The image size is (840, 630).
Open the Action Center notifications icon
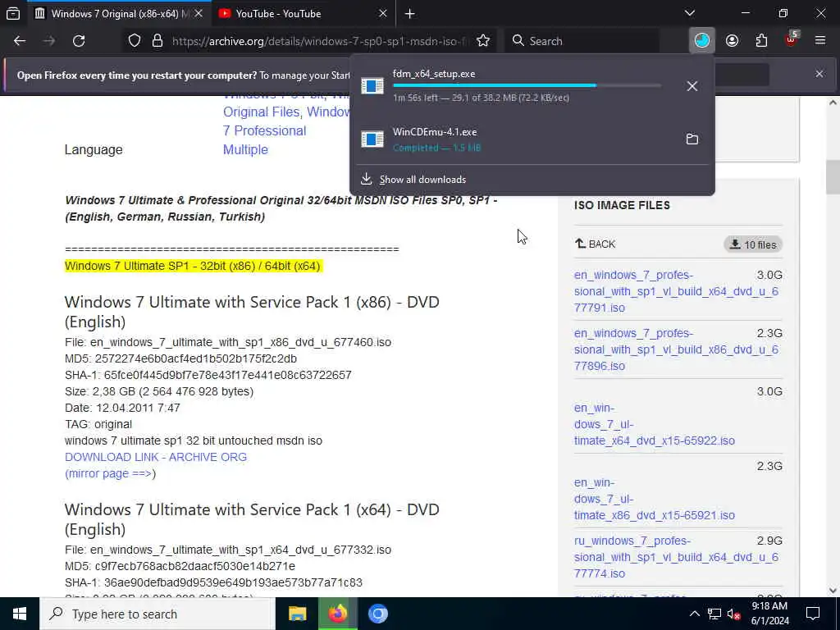(813, 614)
